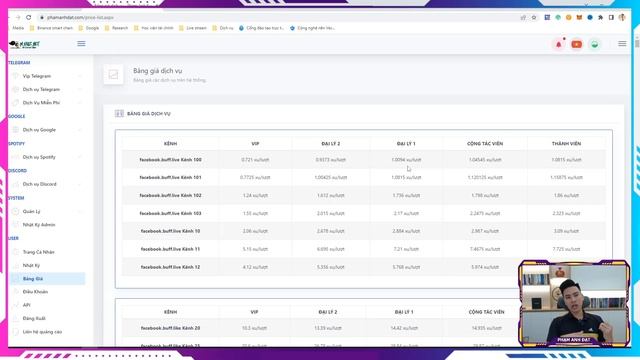
Task: Open Trang Cá Nhân in the sidebar
Action: (47, 252)
